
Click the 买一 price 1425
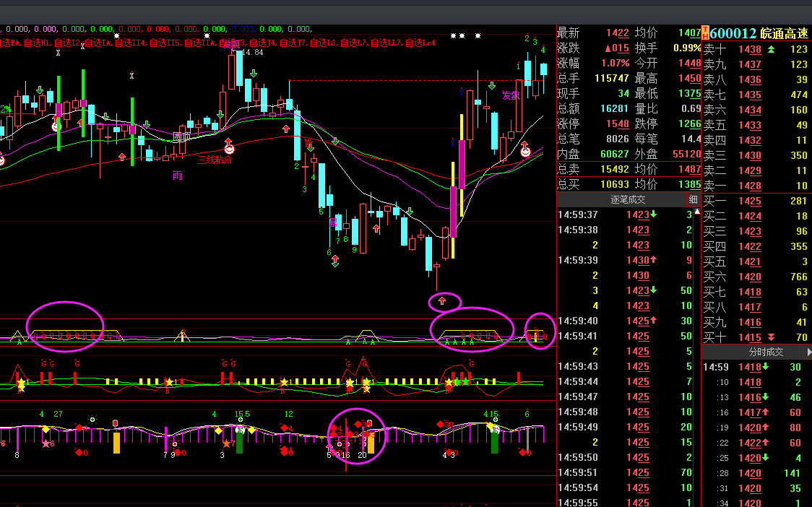[750, 201]
